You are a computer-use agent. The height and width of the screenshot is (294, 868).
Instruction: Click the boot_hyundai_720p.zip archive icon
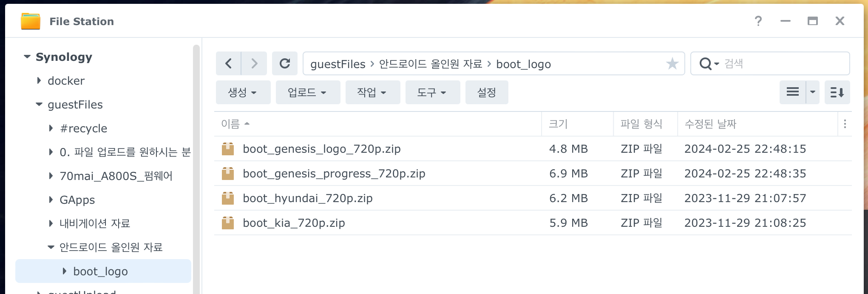click(x=228, y=198)
